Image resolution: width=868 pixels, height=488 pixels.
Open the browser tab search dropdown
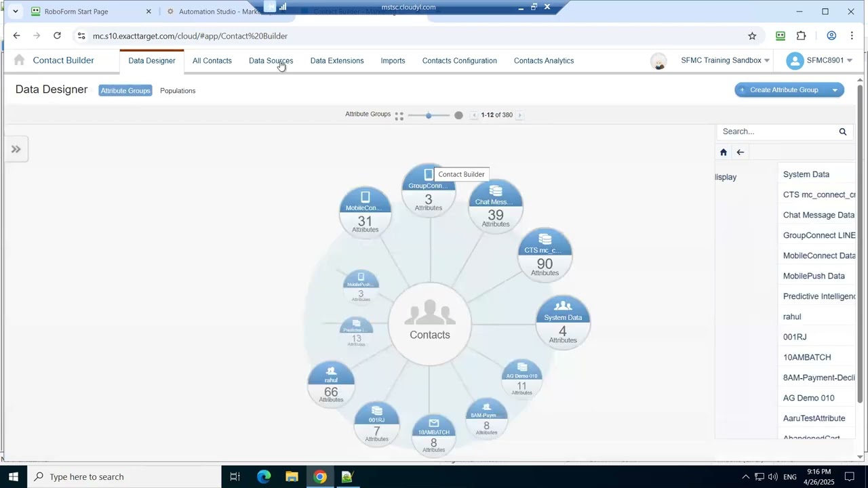point(15,11)
